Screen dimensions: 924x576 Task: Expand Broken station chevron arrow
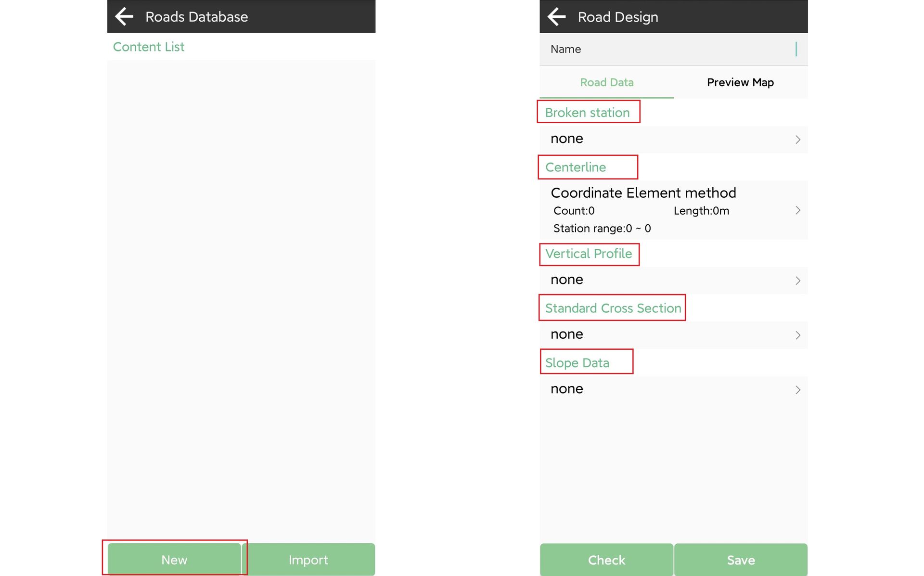797,140
